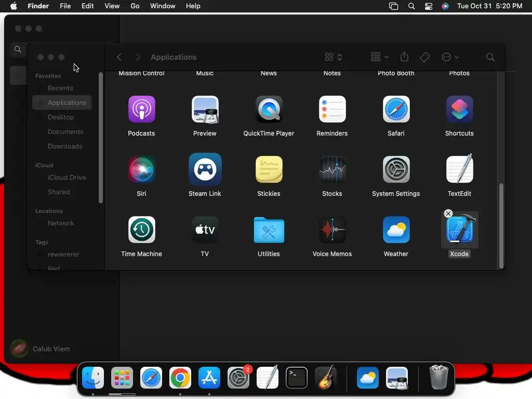The image size is (532, 399).
Task: Open the Apple menu
Action: click(14, 6)
